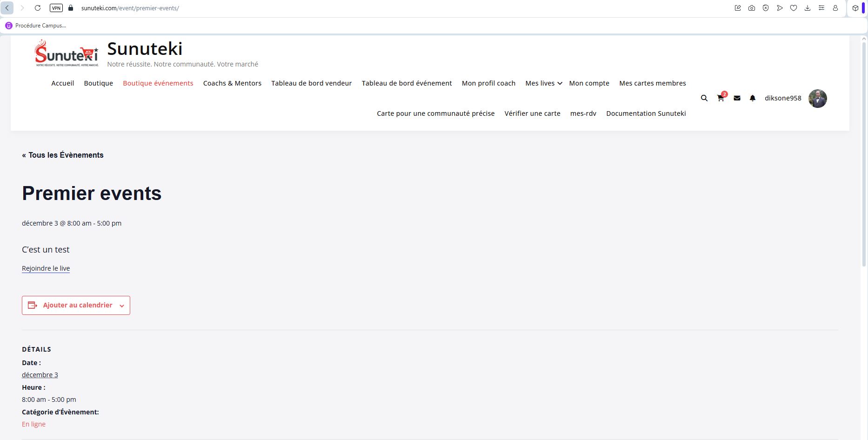Open the messages envelope icon

(737, 98)
